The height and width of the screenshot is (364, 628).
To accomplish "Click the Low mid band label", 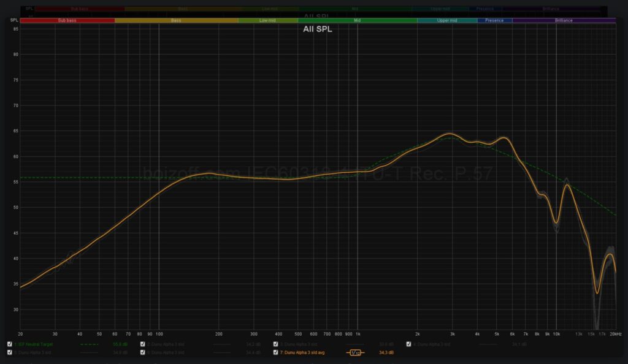I will (x=267, y=20).
